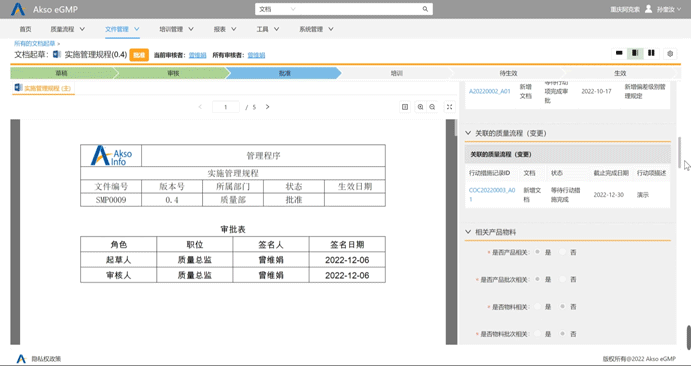
Task: Select 否 for 是否物料相关
Action: click(563, 307)
